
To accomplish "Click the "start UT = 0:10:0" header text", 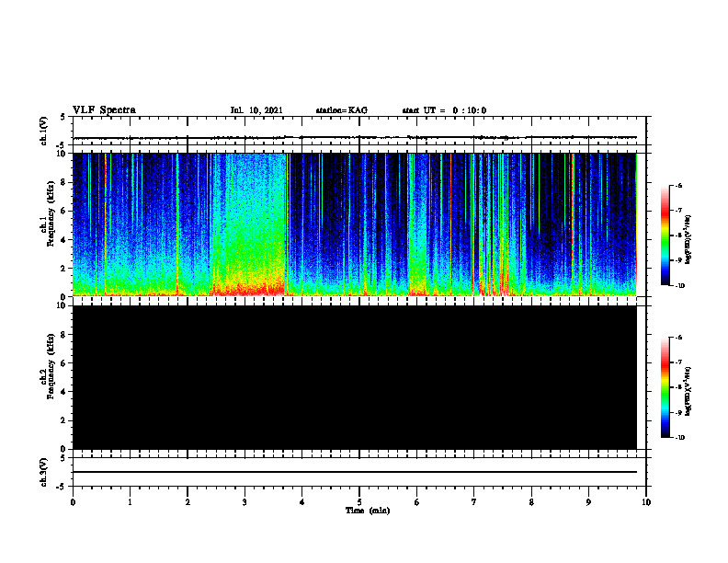I will [444, 110].
